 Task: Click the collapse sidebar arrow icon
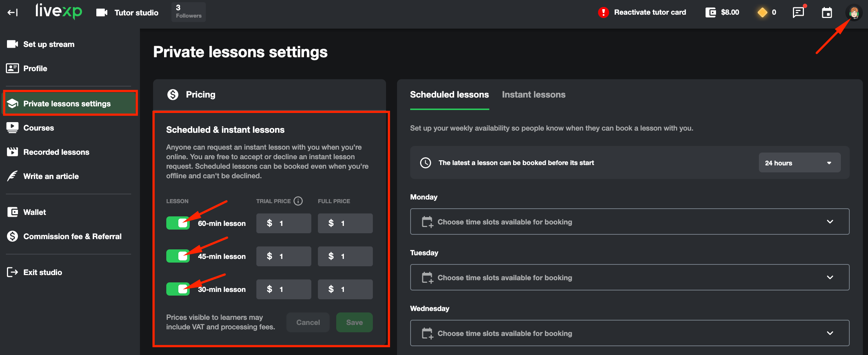(x=12, y=12)
